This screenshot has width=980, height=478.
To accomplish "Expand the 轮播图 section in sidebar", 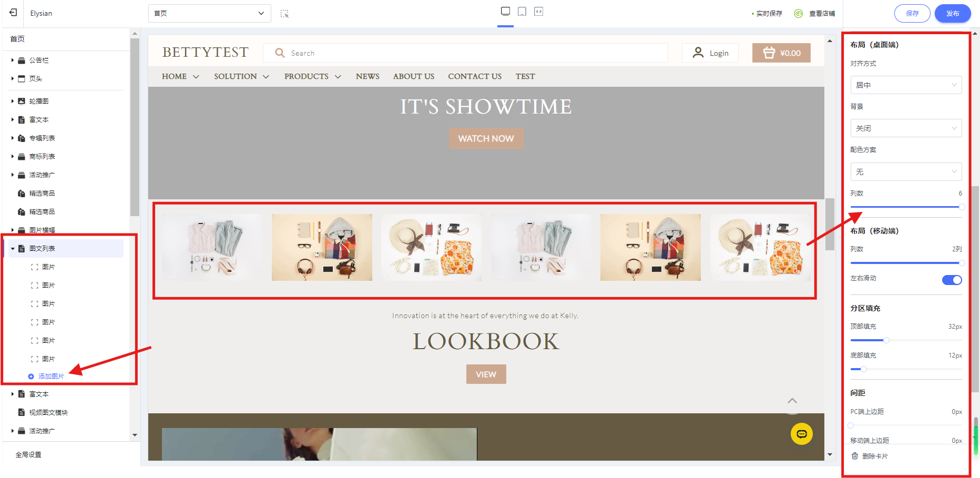I will tap(13, 101).
